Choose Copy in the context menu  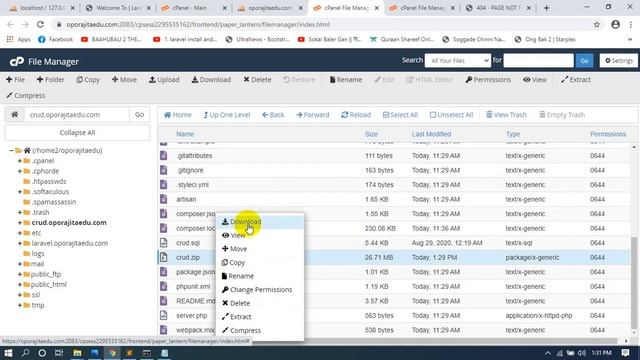[260, 262]
